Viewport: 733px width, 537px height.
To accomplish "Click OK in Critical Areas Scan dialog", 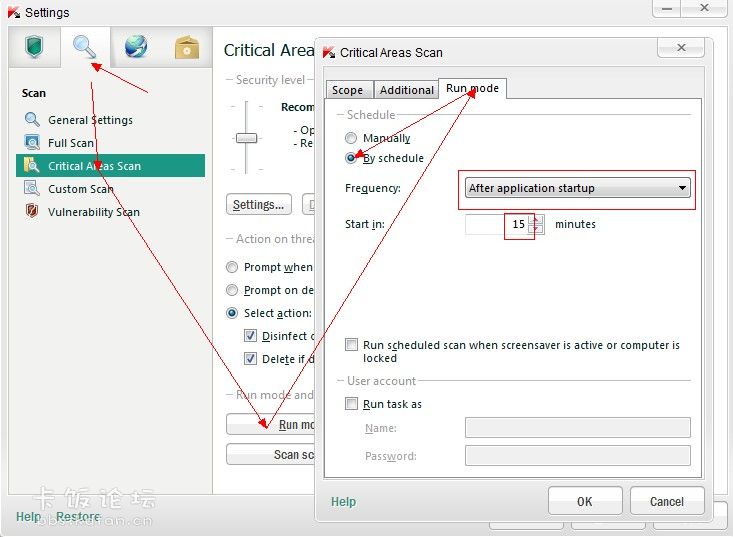I will point(585,501).
